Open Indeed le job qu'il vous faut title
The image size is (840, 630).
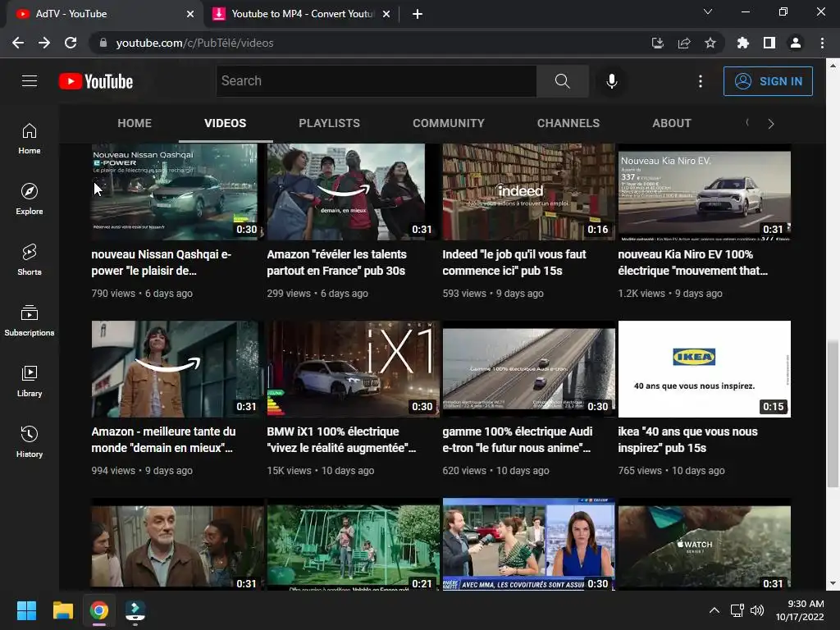[514, 262]
